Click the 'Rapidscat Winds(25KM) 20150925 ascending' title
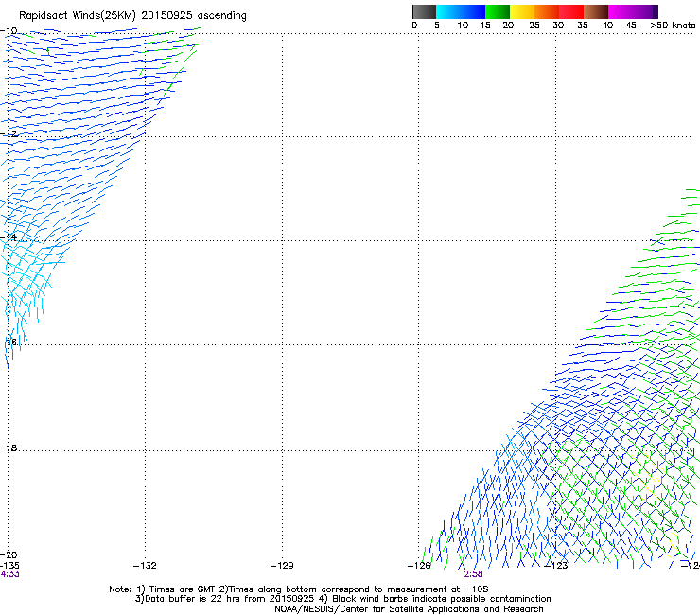This screenshot has width=700, height=615. click(x=132, y=16)
